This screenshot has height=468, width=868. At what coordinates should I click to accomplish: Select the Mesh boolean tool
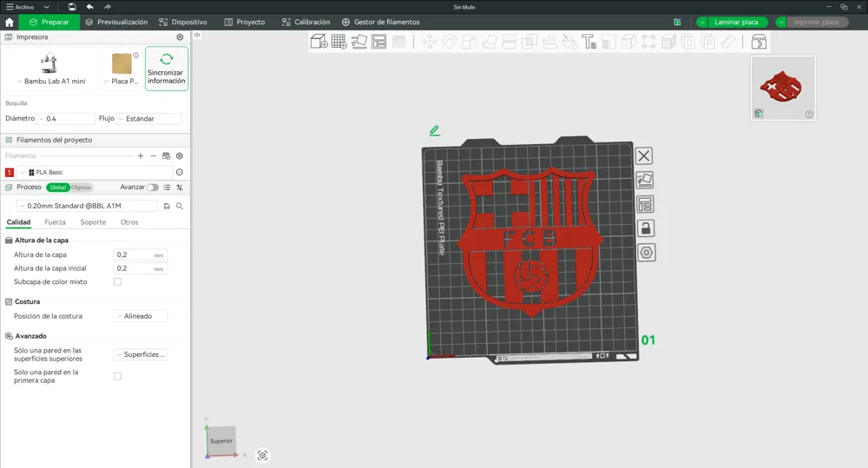click(529, 42)
